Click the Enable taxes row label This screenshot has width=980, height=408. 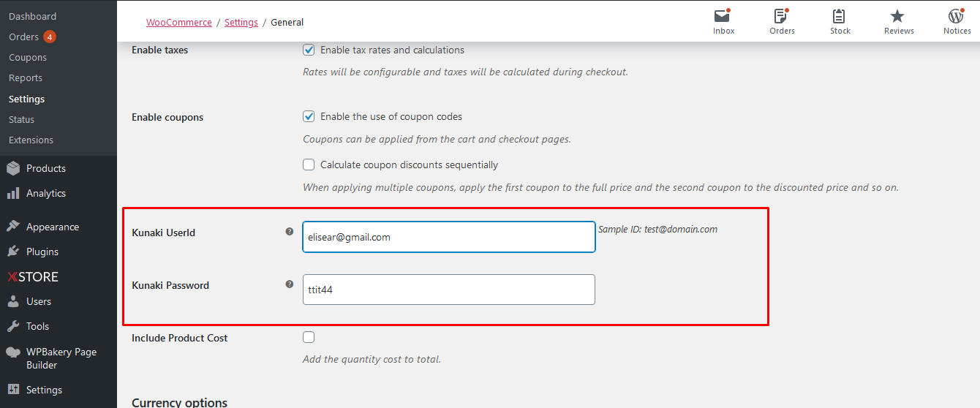tap(159, 50)
